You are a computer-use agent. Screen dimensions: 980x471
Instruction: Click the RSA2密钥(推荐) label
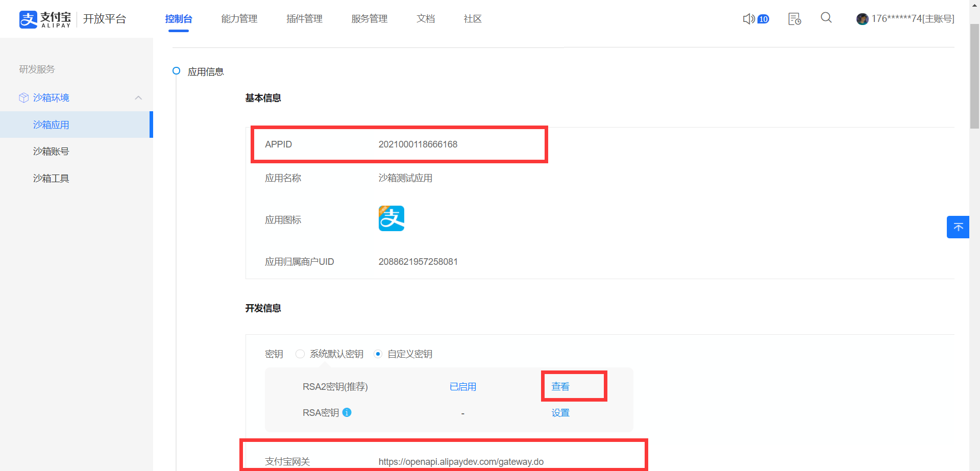click(x=335, y=386)
